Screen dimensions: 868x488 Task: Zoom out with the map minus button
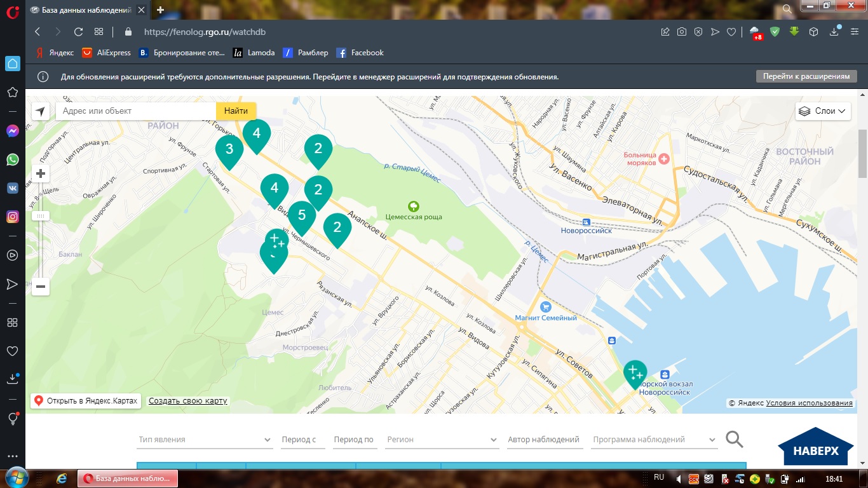41,287
